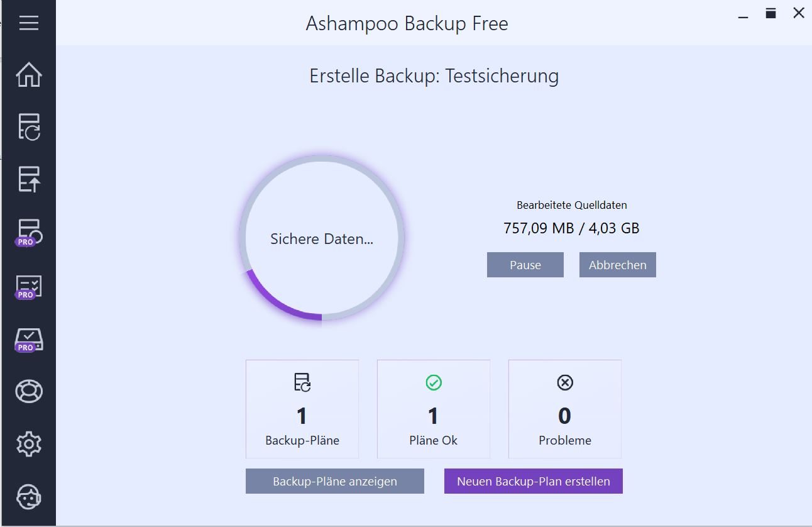Click the PRO backup verification checklist icon
Viewport: 812px width, 527px height.
29,286
